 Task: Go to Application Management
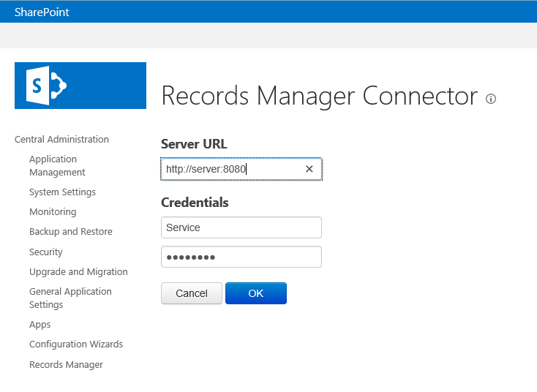point(57,166)
